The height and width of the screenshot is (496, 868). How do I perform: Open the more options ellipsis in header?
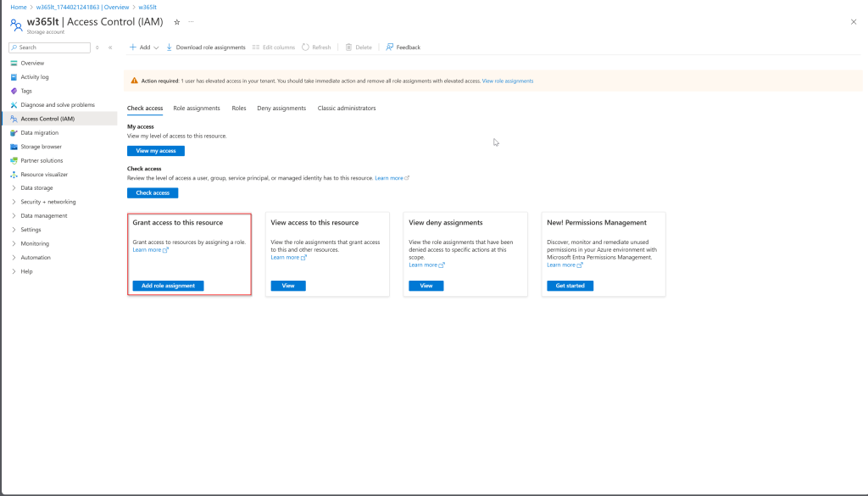(191, 22)
